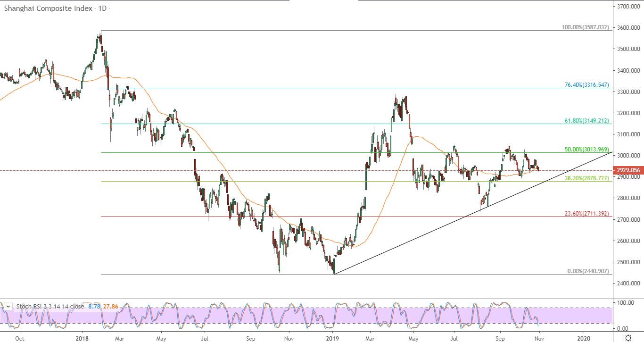The image size is (644, 342).
Task: Click the 0.00%(2440.907) Fibonacci label
Action: [588, 271]
